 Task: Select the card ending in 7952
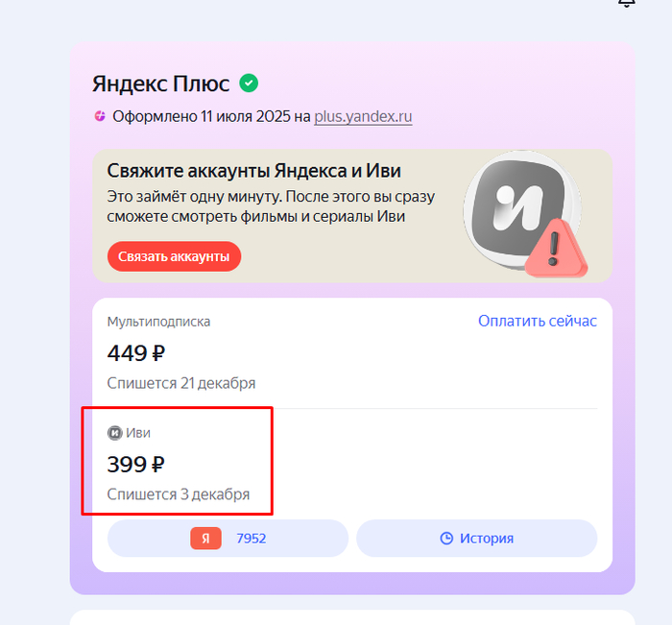pos(251,539)
